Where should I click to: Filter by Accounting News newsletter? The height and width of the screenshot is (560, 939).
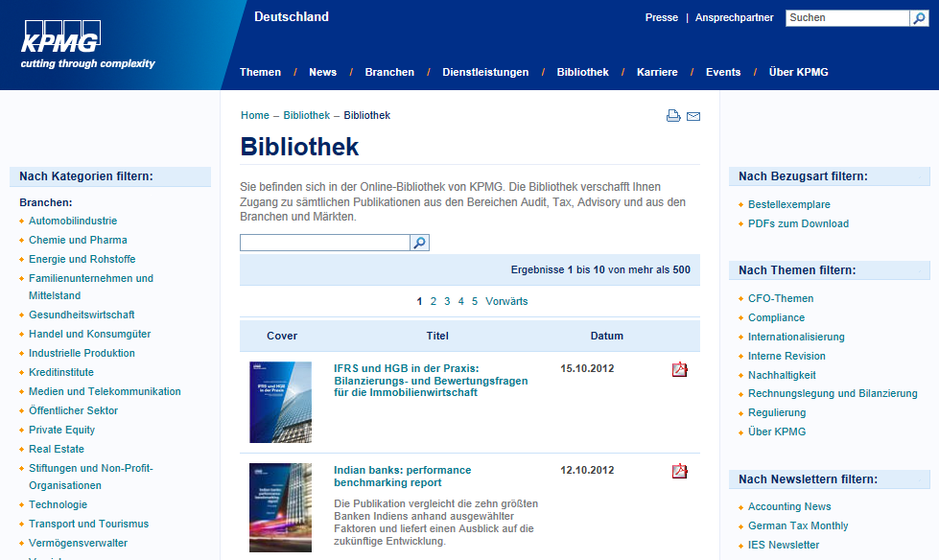coord(789,506)
